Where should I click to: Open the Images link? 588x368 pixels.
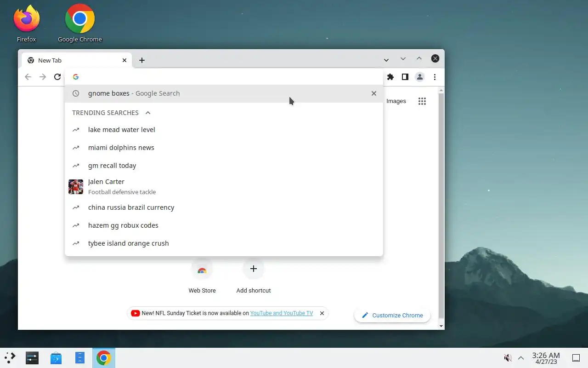pos(396,101)
